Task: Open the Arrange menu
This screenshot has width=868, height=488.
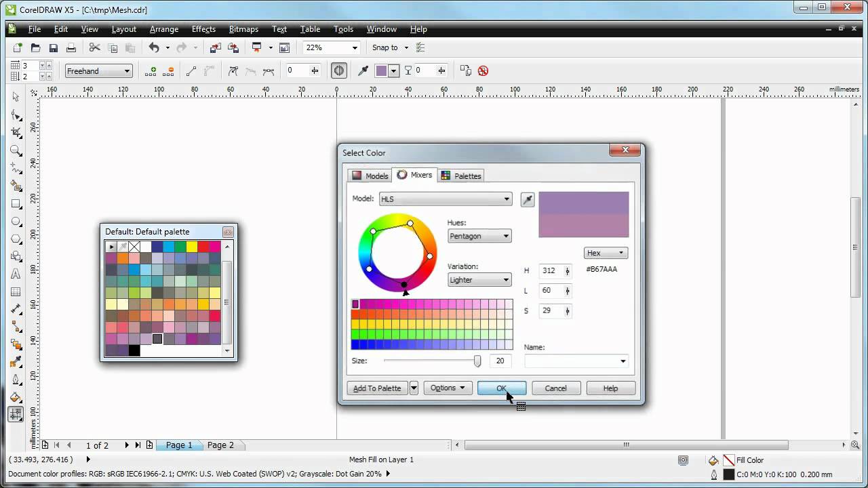Action: [164, 29]
